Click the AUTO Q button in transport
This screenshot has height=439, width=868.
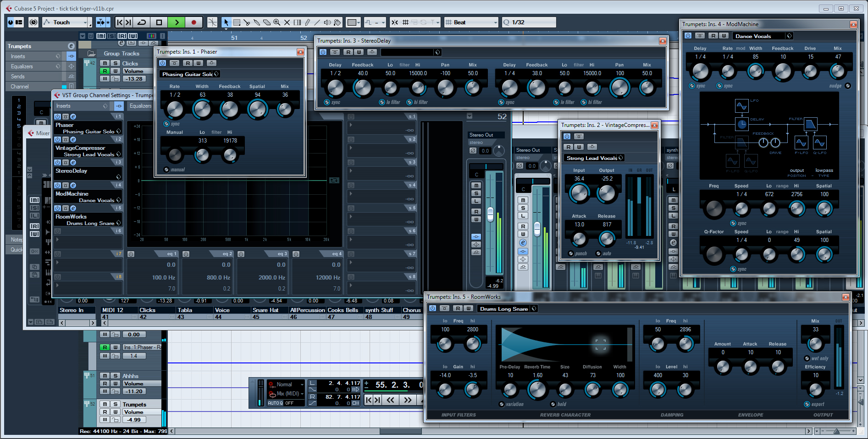click(275, 403)
